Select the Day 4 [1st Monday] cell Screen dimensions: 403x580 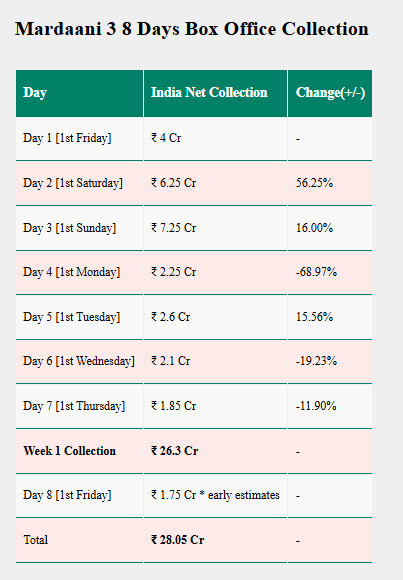click(x=79, y=272)
